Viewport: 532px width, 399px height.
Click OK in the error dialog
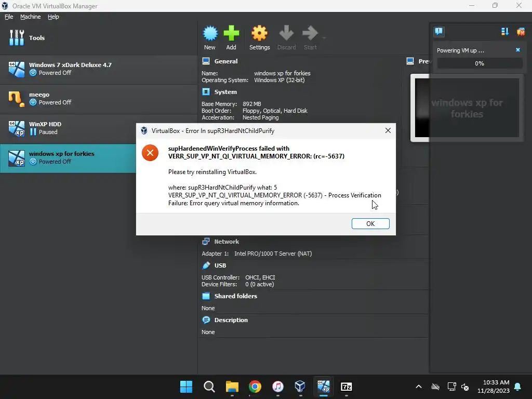coord(370,223)
